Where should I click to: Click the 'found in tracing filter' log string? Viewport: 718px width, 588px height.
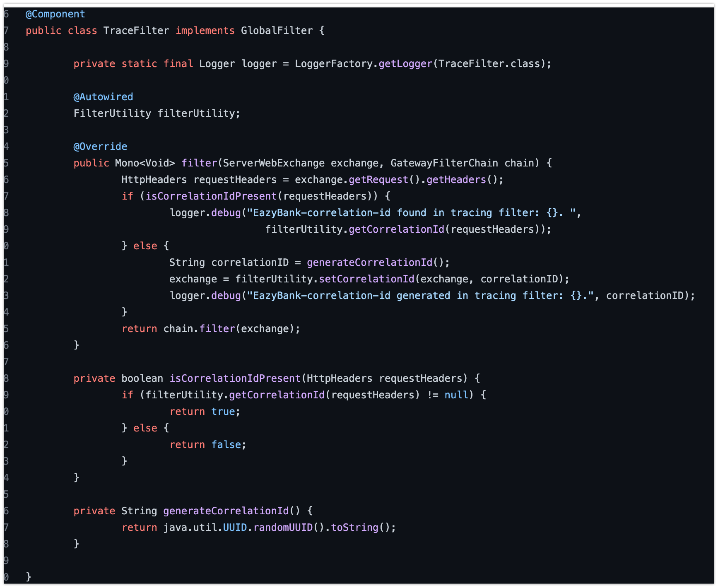[412, 213]
